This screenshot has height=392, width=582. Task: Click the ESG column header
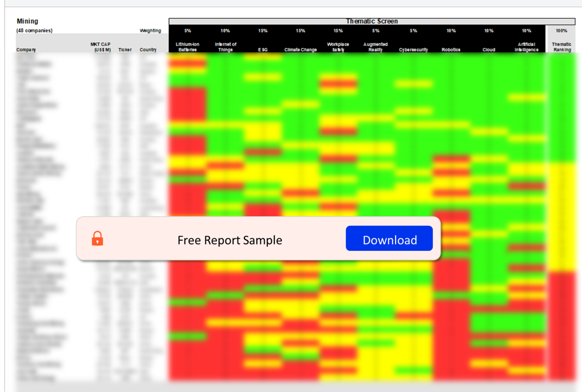click(263, 50)
